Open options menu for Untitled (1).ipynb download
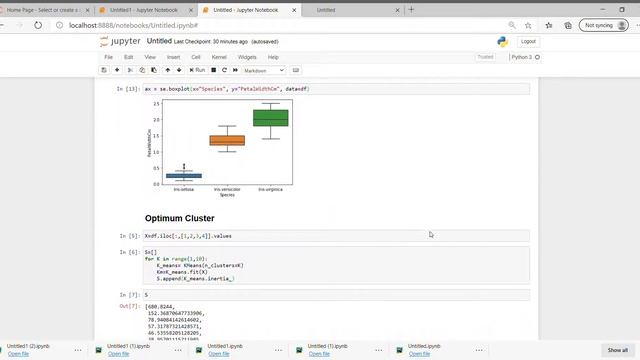Screen dimensions: 640x360 [379, 350]
